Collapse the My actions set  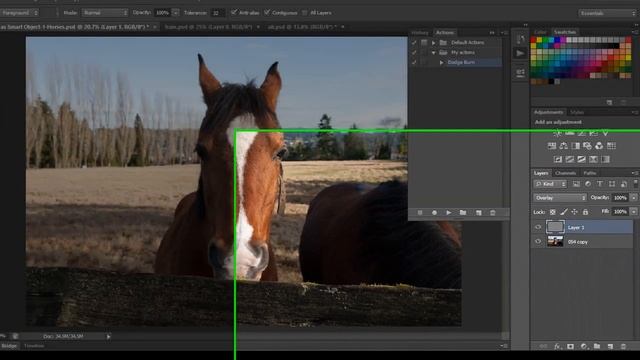click(433, 53)
